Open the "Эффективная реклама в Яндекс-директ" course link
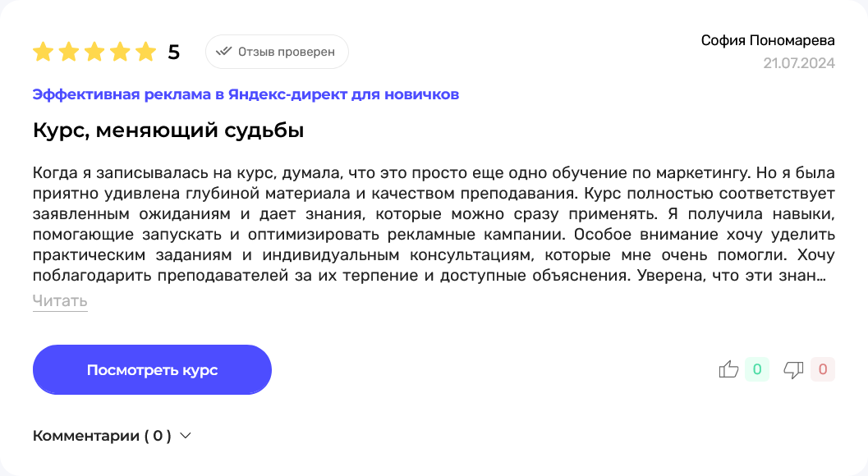 click(x=246, y=94)
